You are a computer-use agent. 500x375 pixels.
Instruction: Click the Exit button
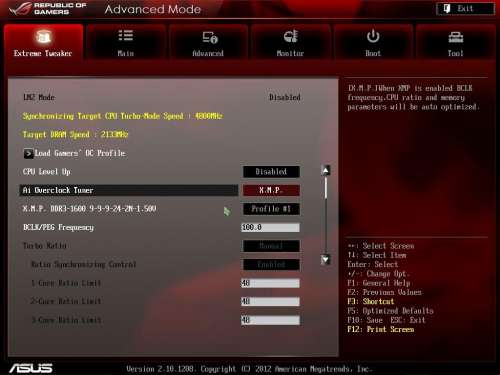(466, 9)
